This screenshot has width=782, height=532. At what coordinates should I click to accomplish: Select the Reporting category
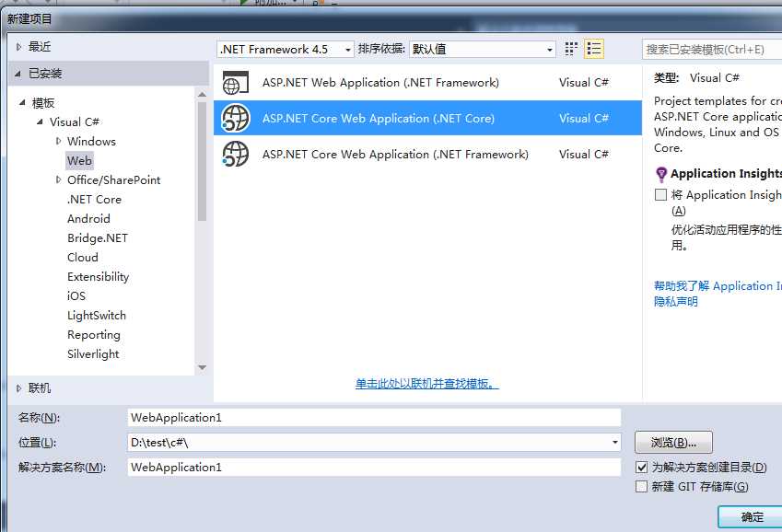pyautogui.click(x=94, y=335)
